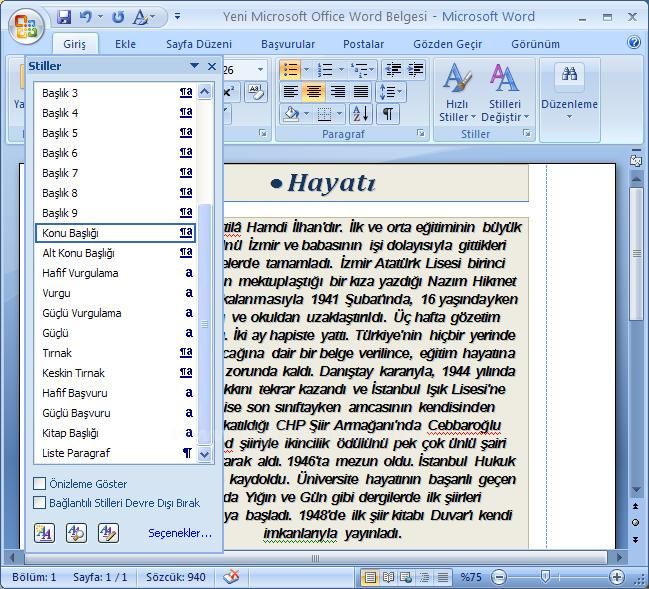Zoom out with minus button

(499, 577)
